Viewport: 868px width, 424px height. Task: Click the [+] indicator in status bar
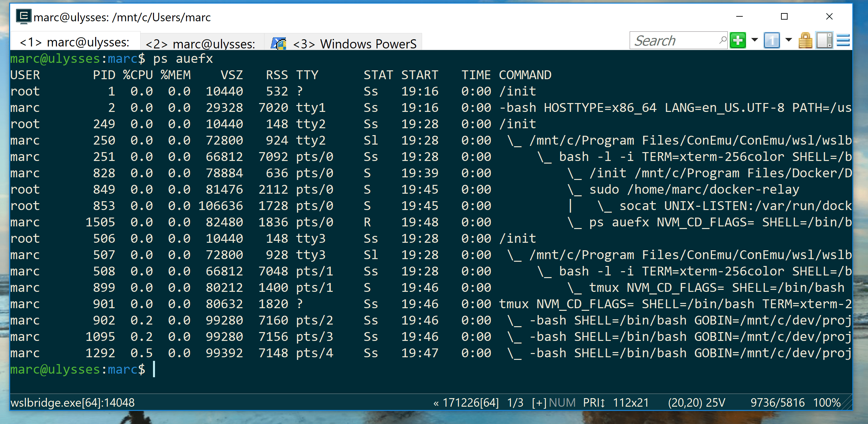[539, 402]
